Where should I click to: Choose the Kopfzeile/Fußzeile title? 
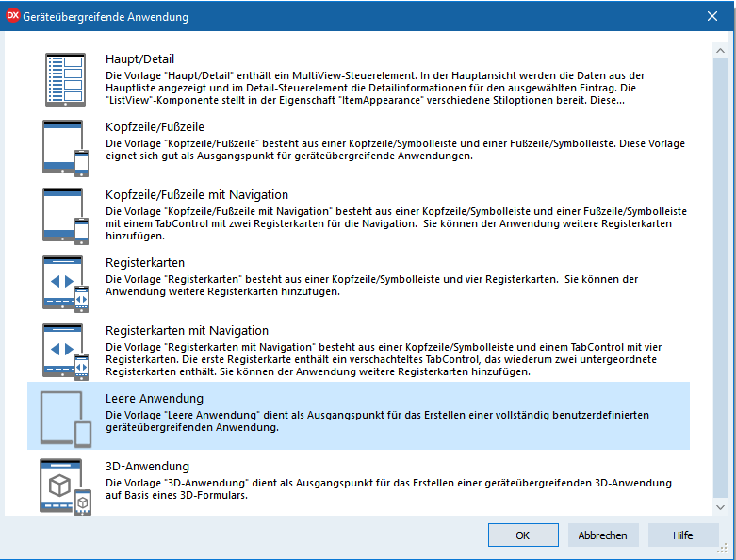coord(155,126)
